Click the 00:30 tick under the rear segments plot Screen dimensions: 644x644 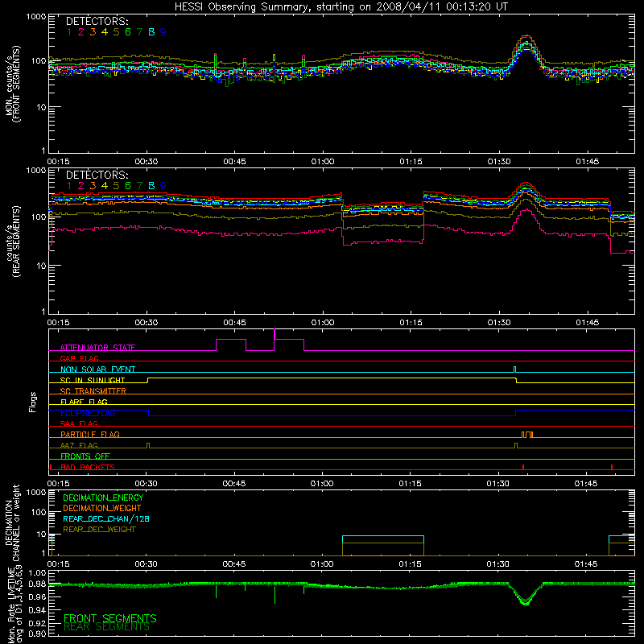147,323
